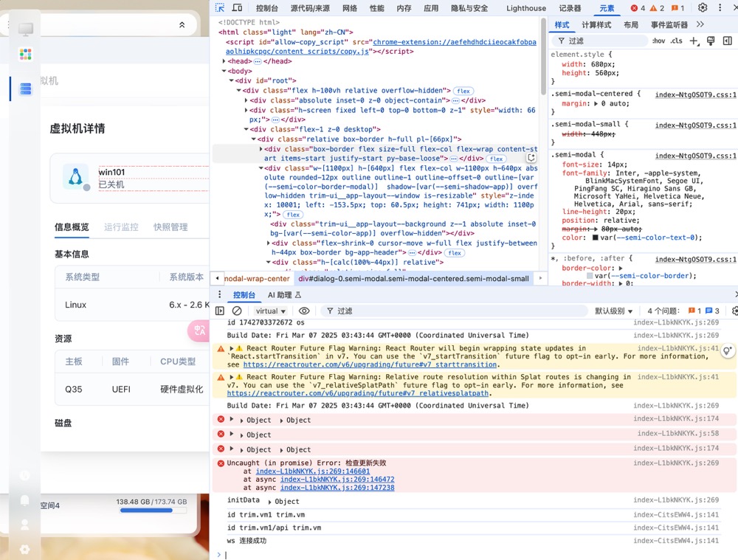Open the colorful app grid icon
Screen dimensions: 738x560
click(x=25, y=54)
